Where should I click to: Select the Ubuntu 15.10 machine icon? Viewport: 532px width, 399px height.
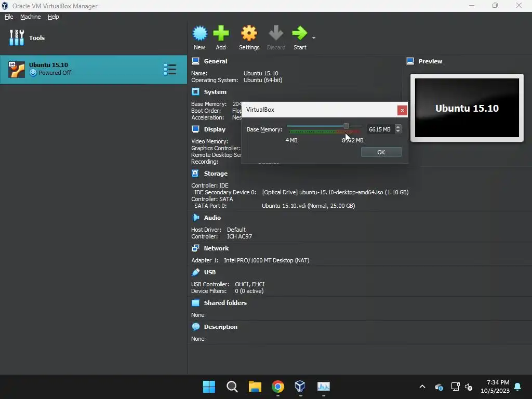click(17, 70)
